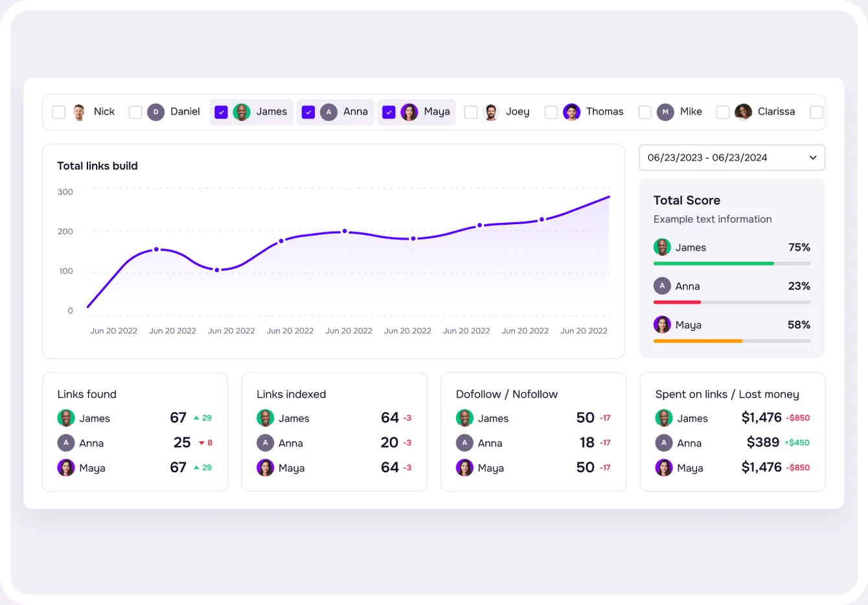Click Anna's 20 links indexed value
Image resolution: width=868 pixels, height=605 pixels.
point(389,442)
